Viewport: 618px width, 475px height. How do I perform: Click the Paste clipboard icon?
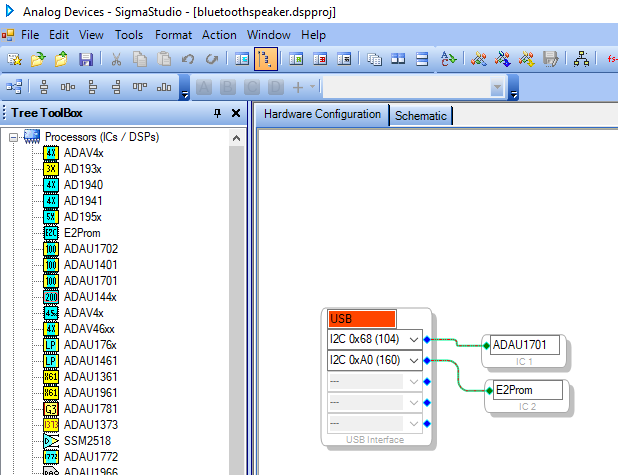coord(164,59)
